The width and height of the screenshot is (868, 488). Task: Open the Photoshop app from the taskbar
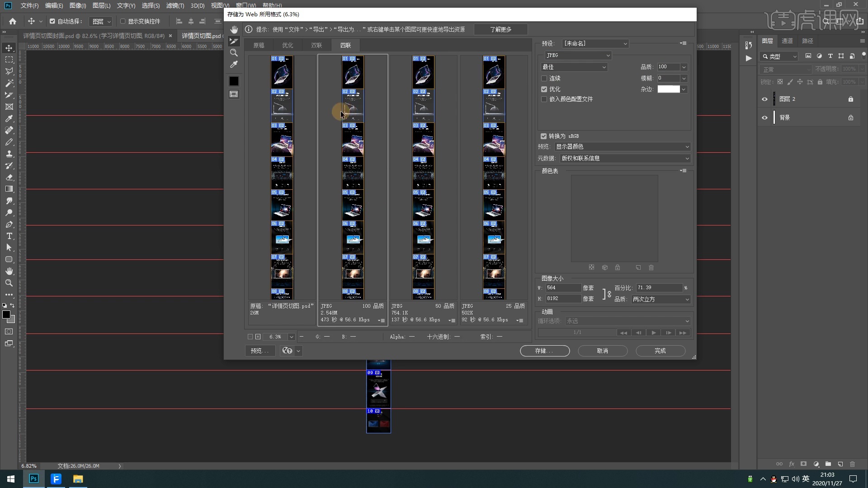point(33,479)
